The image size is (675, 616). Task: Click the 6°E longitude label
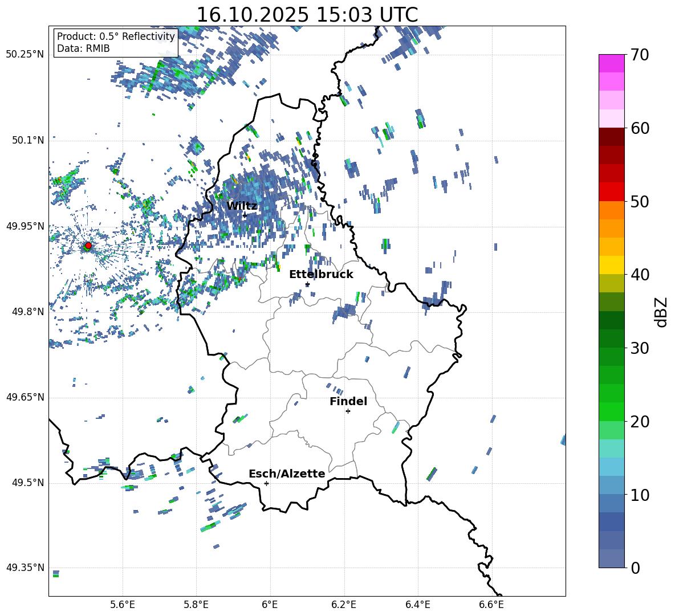tap(270, 605)
